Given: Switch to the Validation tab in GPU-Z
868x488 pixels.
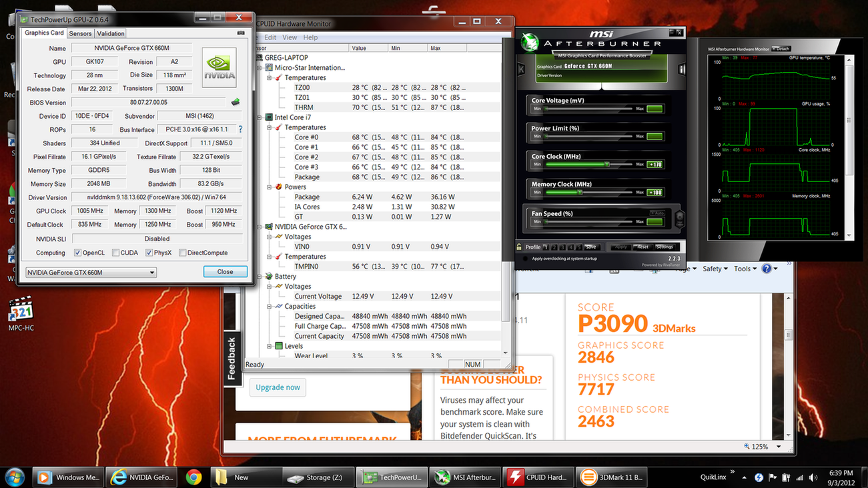Looking at the screenshot, I should [x=110, y=33].
